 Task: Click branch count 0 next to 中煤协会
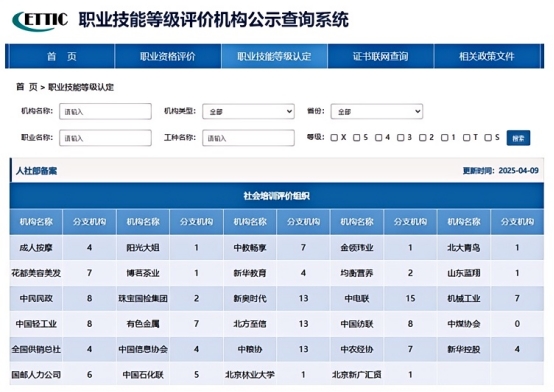coord(517,324)
